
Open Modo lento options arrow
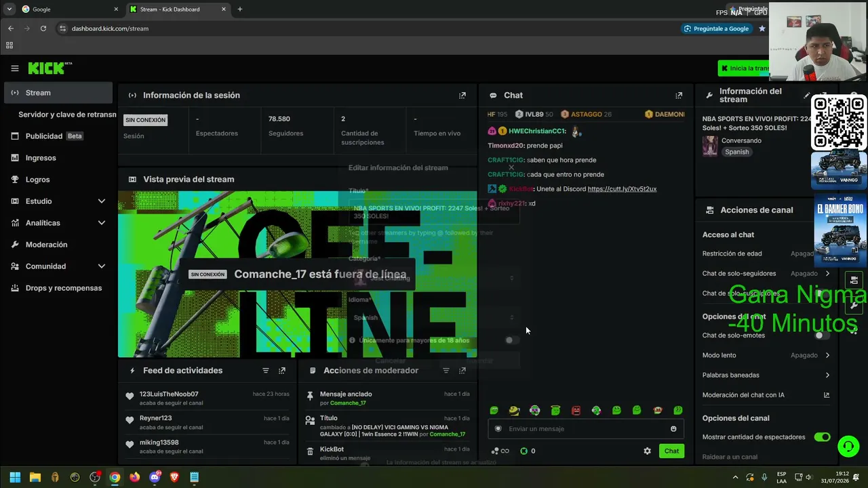coord(827,355)
